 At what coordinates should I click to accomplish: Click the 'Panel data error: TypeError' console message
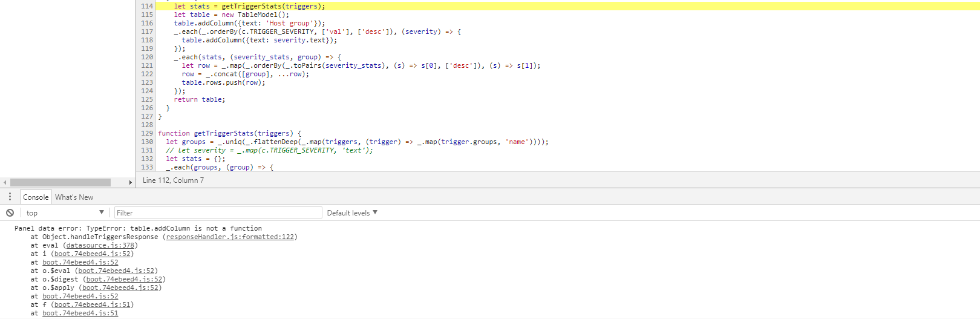pos(138,228)
